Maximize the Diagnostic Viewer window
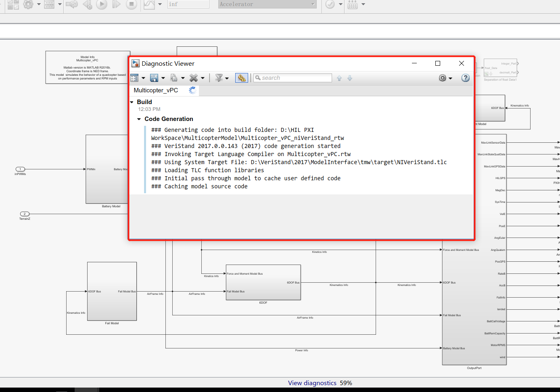This screenshot has height=392, width=560. pos(438,63)
